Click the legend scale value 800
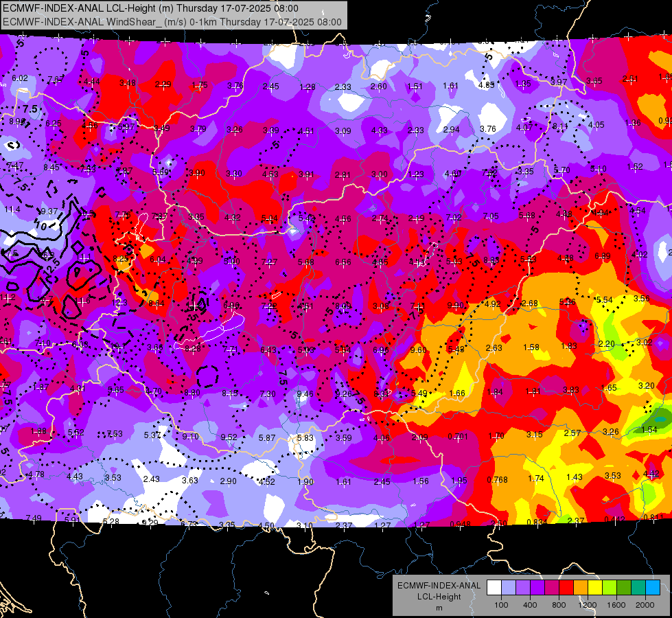672x618 pixels. [x=559, y=605]
